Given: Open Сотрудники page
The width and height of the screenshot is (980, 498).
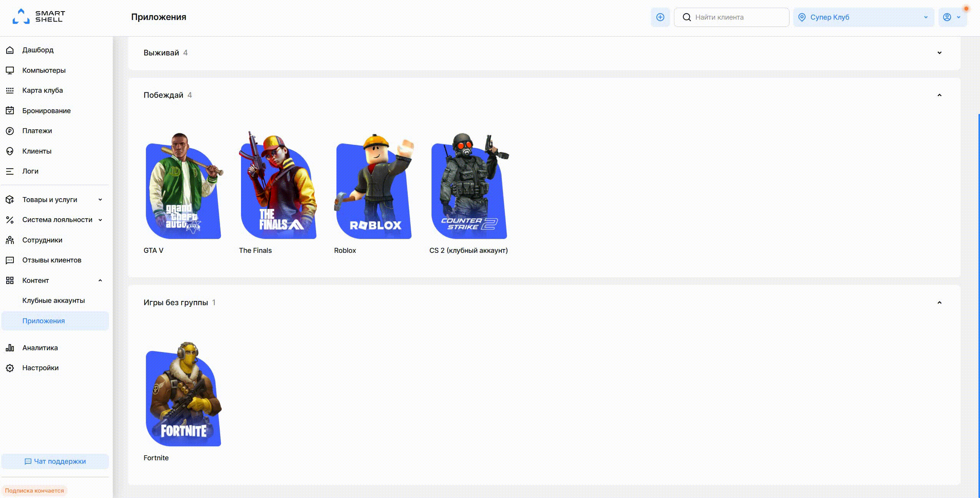Looking at the screenshot, I should (x=42, y=240).
